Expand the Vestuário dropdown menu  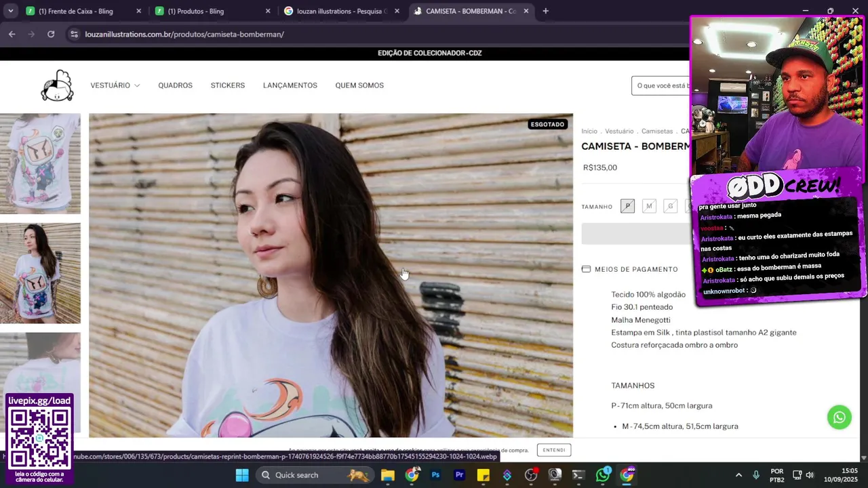[x=115, y=85]
